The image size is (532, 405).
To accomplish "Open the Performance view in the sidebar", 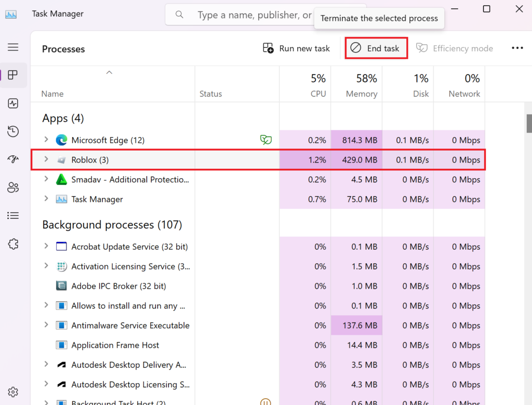I will coord(13,103).
